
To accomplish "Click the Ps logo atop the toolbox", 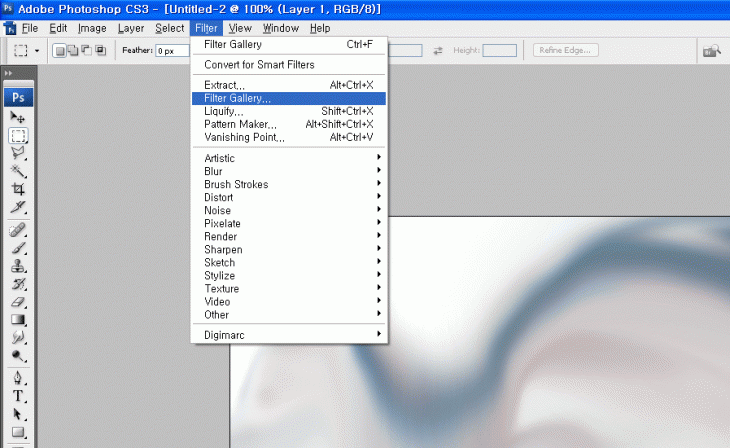I will pyautogui.click(x=18, y=97).
